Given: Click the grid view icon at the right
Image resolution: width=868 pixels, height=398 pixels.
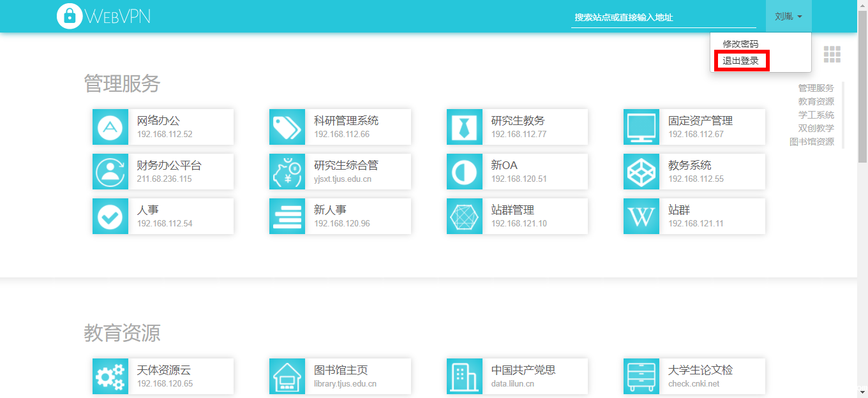Looking at the screenshot, I should pos(832,54).
